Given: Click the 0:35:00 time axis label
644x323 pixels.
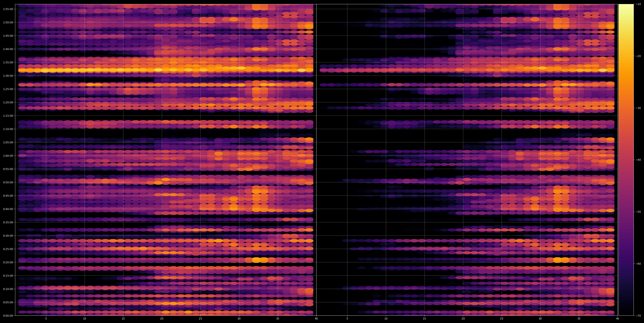Looking at the screenshot, I should click(8, 222).
